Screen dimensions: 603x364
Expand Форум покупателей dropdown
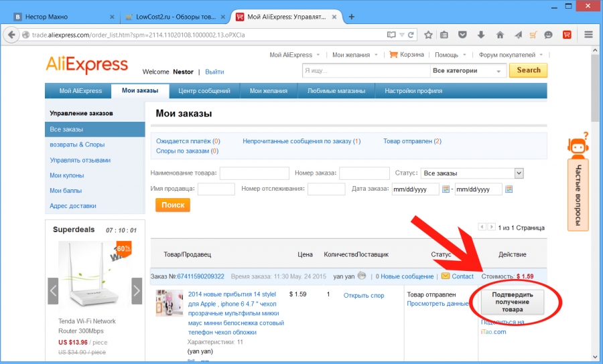point(541,55)
